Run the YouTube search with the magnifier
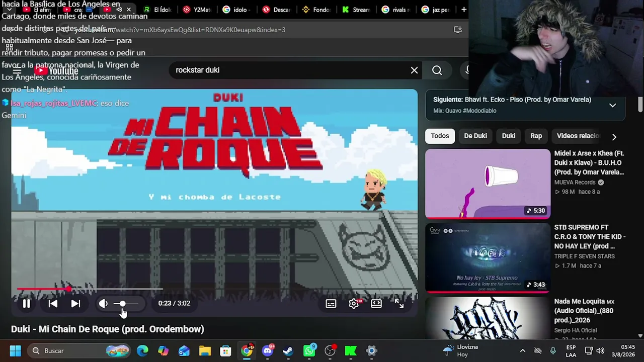This screenshot has width=644, height=362. [x=437, y=70]
